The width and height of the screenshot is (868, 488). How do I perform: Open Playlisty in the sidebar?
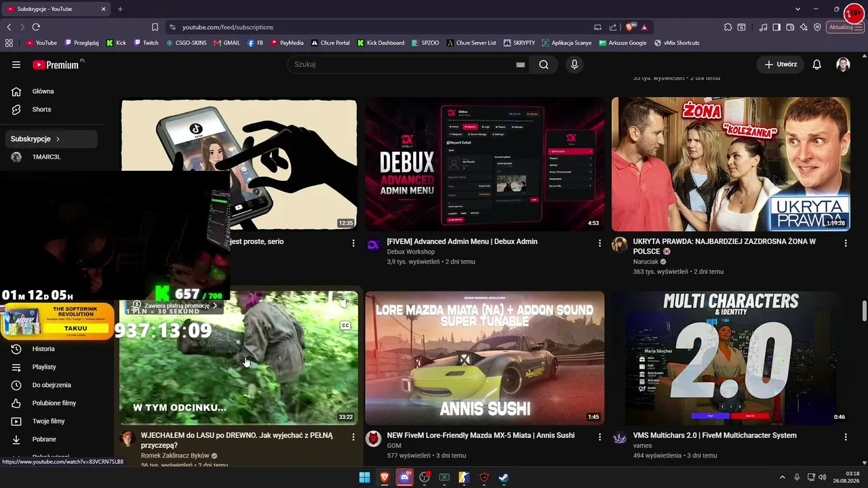click(x=44, y=367)
